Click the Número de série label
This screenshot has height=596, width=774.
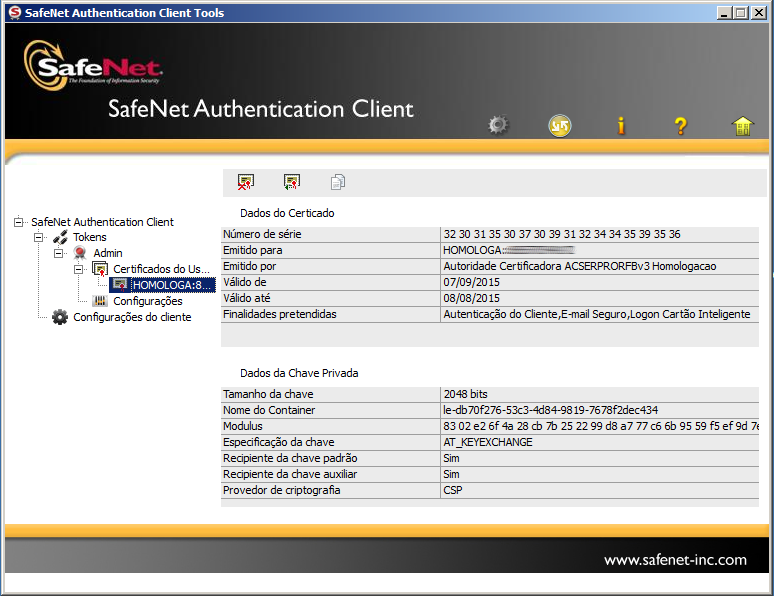tap(262, 234)
